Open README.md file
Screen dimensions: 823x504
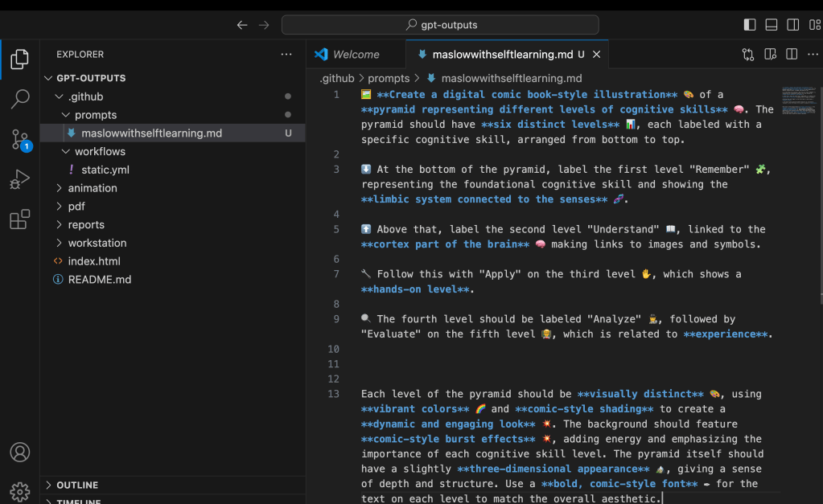[x=173, y=280]
